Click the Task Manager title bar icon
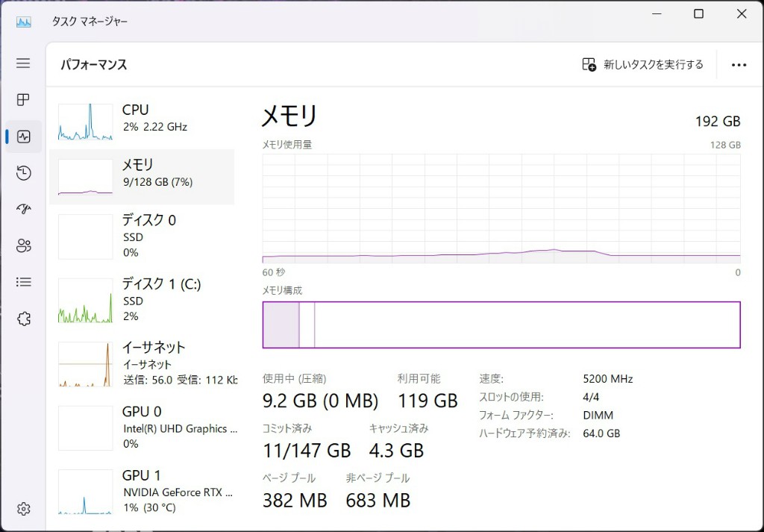 point(23,22)
